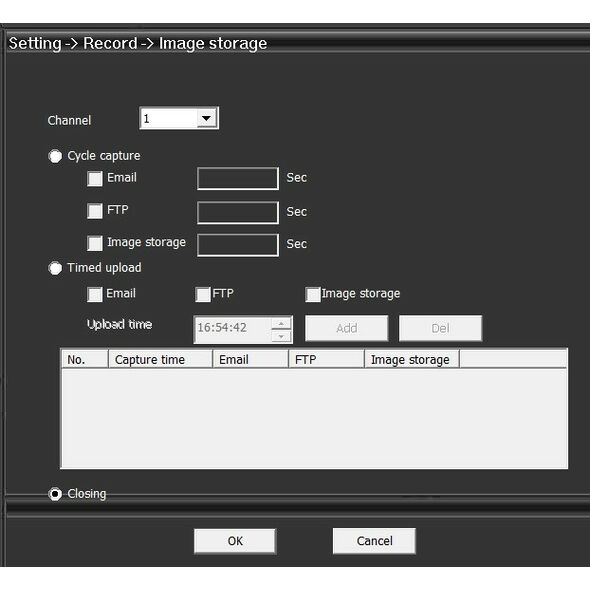Decrease upload time with down spinner arrow

(281, 336)
